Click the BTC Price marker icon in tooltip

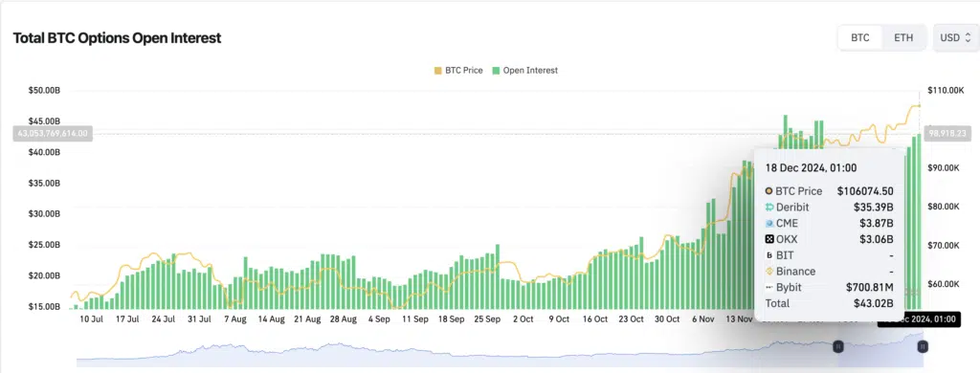(x=769, y=191)
